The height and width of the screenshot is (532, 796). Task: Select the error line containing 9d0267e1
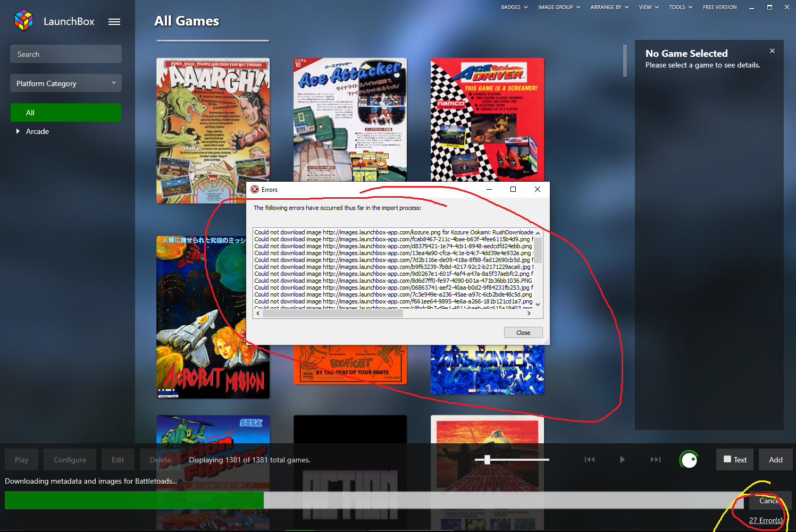(x=393, y=274)
